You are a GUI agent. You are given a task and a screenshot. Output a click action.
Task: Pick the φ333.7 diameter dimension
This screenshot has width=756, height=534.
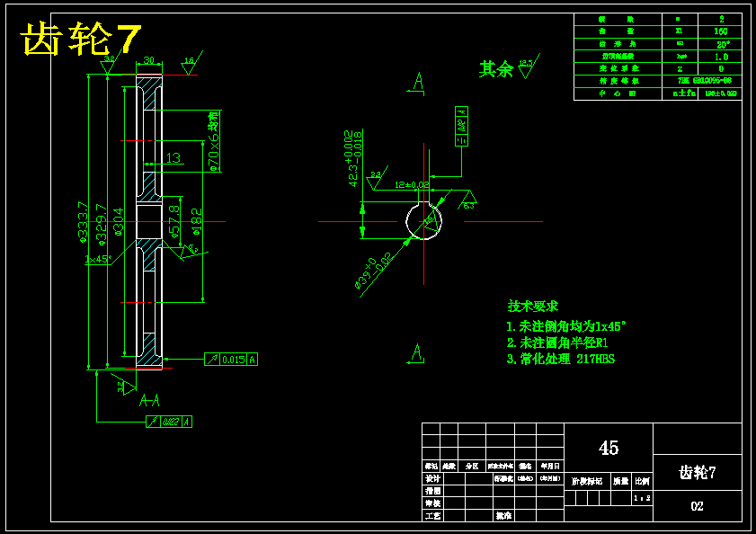(83, 222)
